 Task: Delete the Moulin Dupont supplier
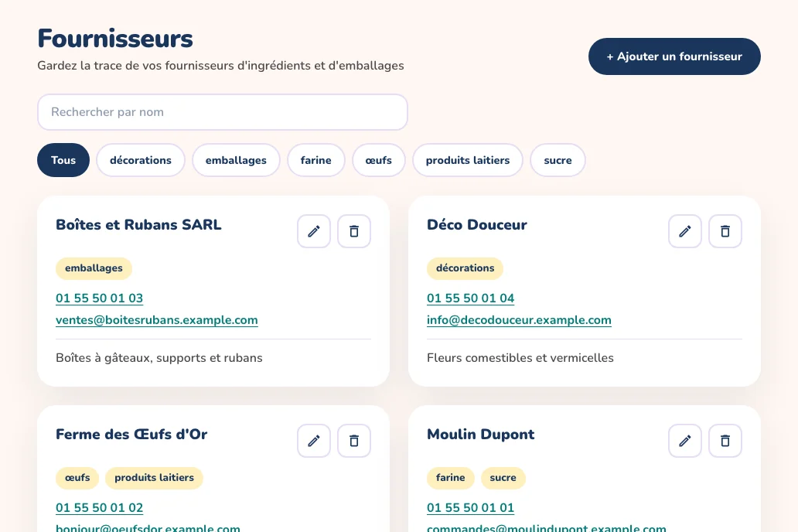(725, 441)
